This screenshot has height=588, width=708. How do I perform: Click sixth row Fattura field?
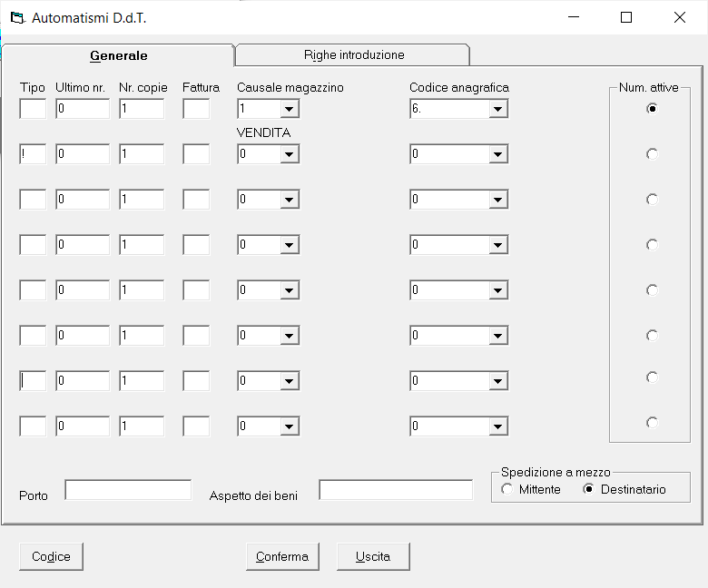tap(196, 336)
